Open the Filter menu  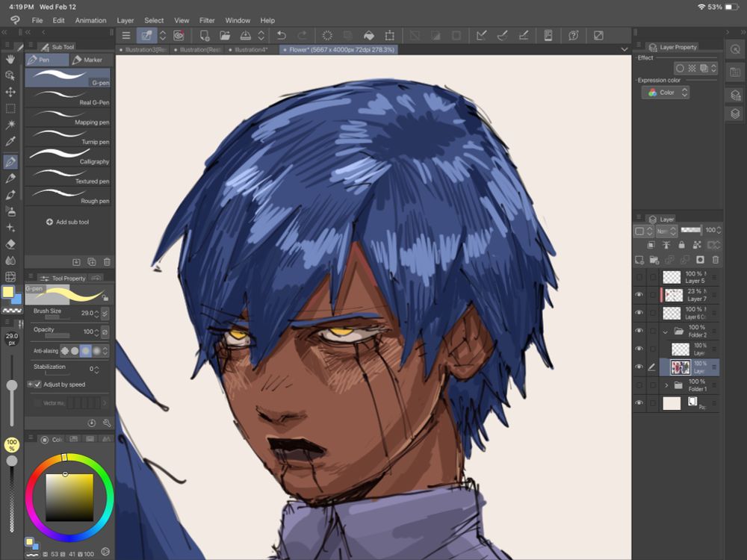click(207, 20)
